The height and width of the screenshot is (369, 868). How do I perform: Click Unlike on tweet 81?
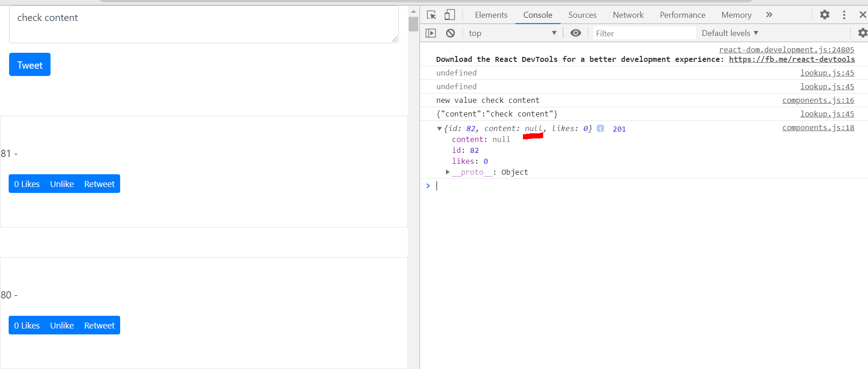(62, 184)
